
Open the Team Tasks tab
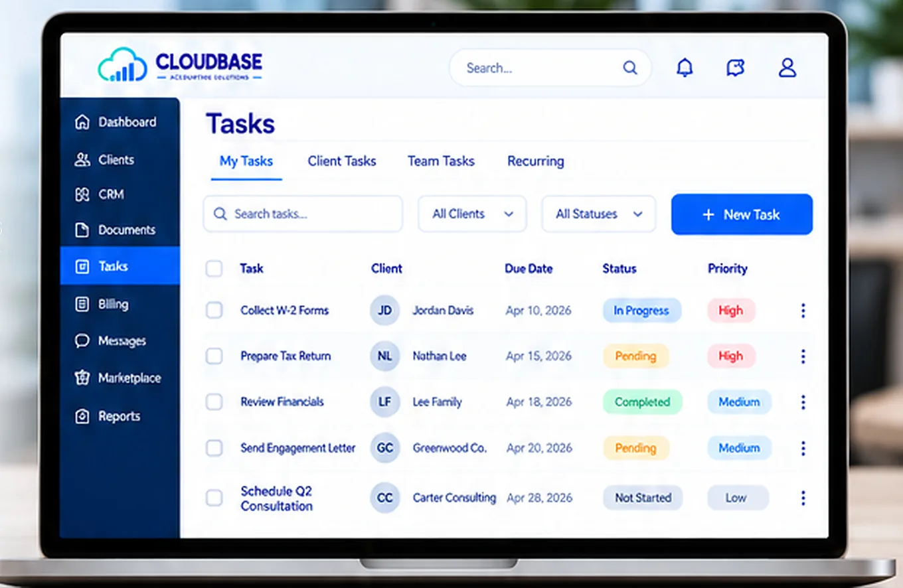[441, 161]
